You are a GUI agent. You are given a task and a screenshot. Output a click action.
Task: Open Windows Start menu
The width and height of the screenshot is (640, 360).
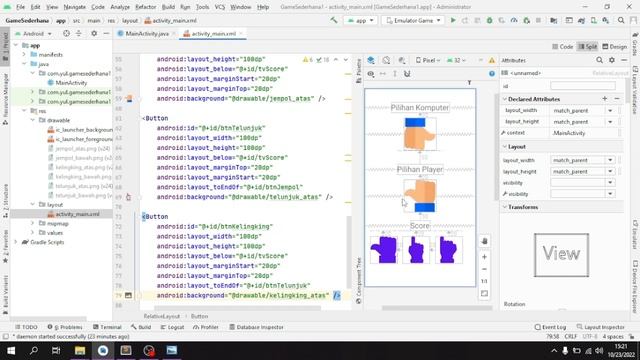[11, 350]
